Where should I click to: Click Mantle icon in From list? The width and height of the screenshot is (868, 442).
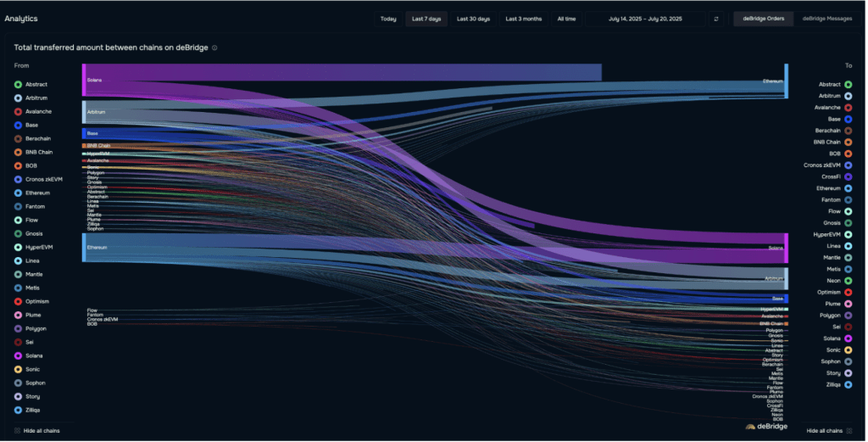(x=19, y=275)
